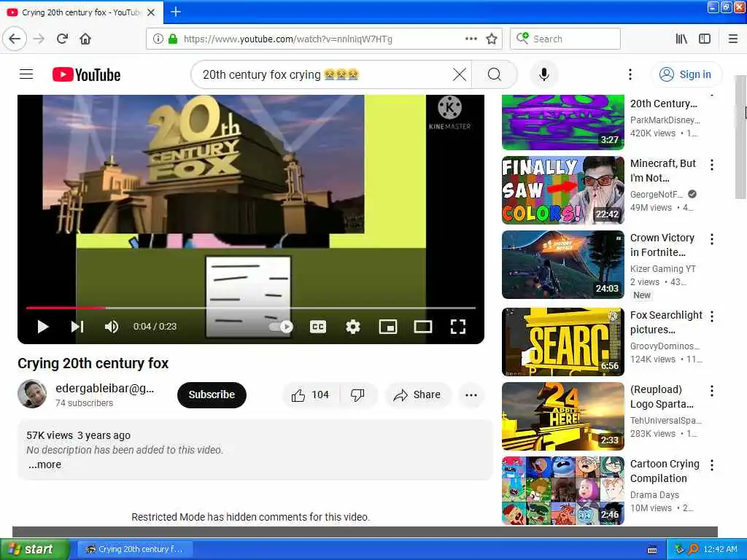The width and height of the screenshot is (747, 560).
Task: Open on-screen keyboard tray icon
Action: click(652, 550)
